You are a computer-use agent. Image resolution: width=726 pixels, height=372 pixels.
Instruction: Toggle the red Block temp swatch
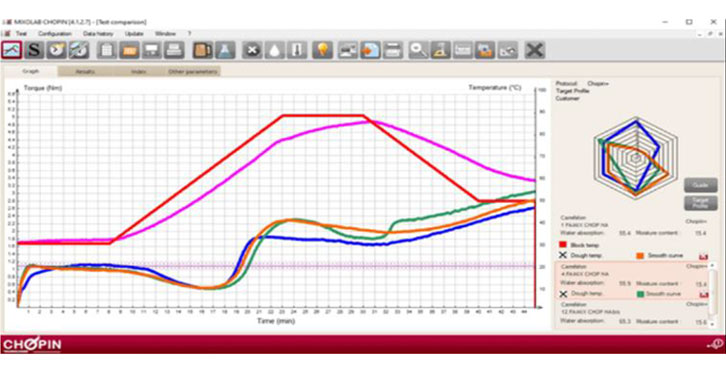[x=563, y=245]
